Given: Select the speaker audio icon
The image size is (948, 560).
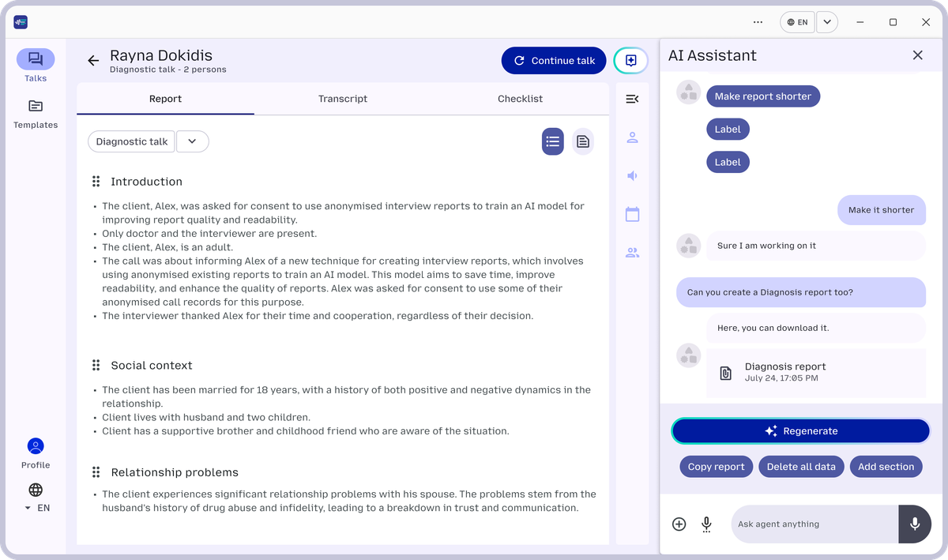Looking at the screenshot, I should pos(631,175).
